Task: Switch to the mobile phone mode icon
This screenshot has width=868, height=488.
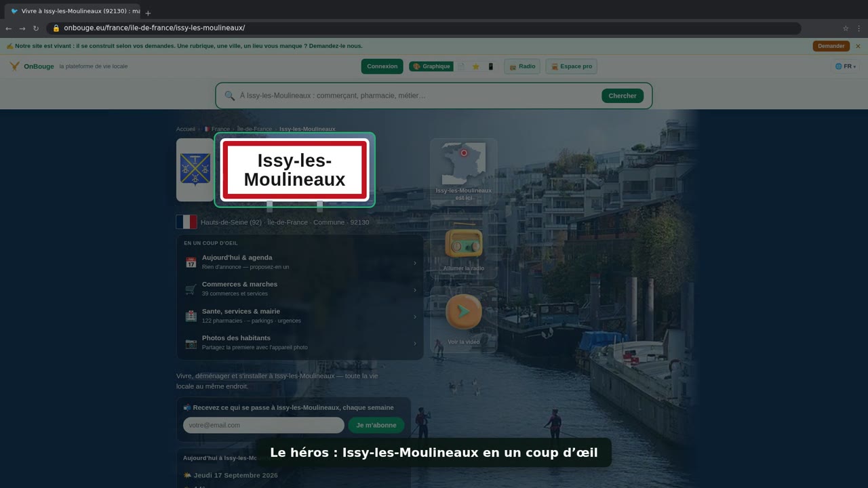Action: tap(491, 66)
